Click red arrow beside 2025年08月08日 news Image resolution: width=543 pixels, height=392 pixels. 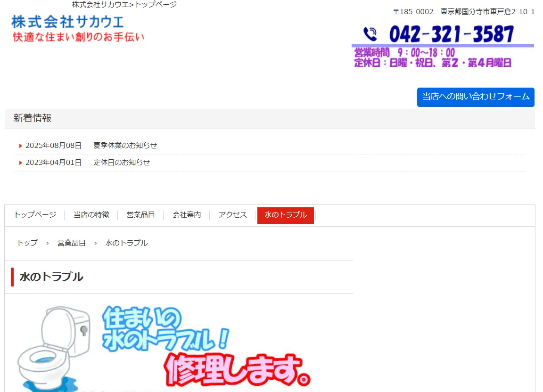pyautogui.click(x=21, y=146)
